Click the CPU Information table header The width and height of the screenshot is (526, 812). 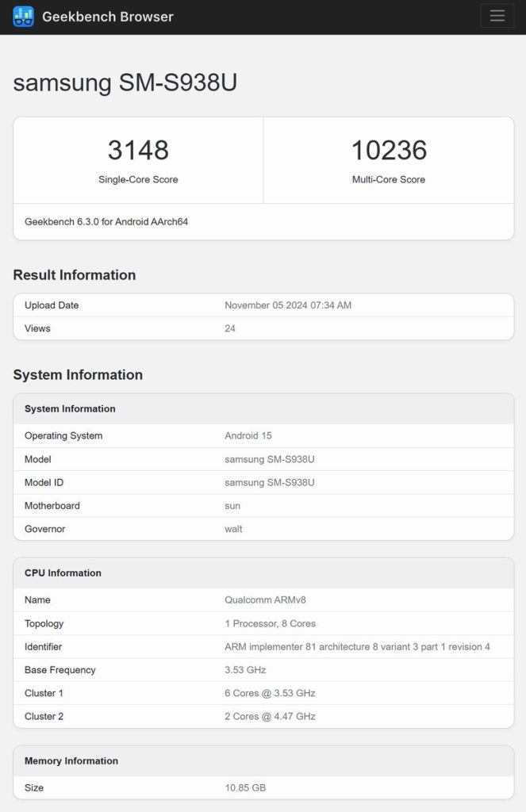coord(63,573)
